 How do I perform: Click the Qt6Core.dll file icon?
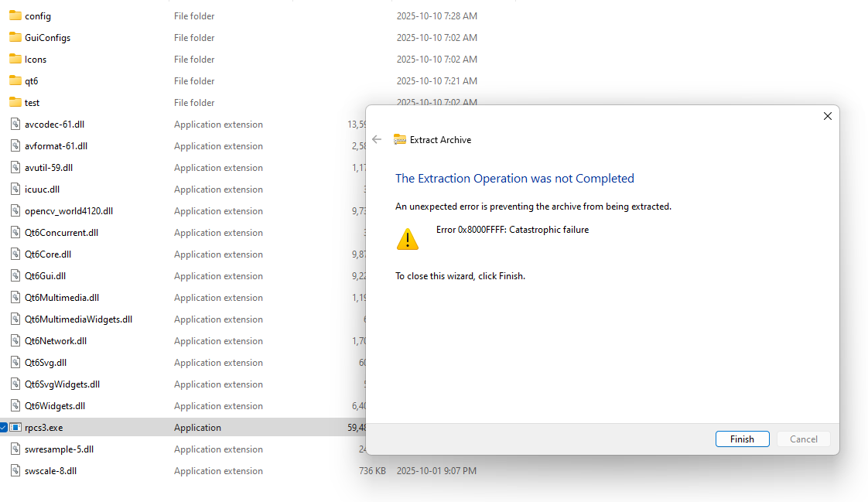[x=15, y=254]
